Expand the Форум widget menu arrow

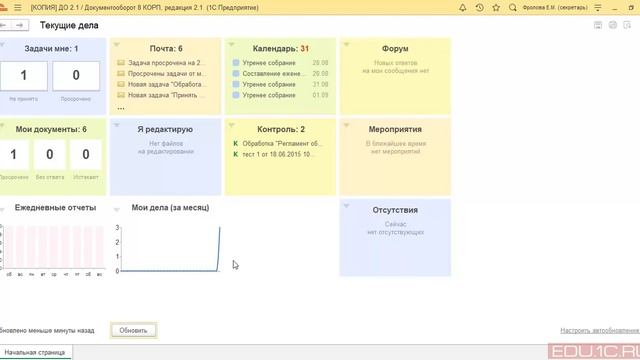347,44
